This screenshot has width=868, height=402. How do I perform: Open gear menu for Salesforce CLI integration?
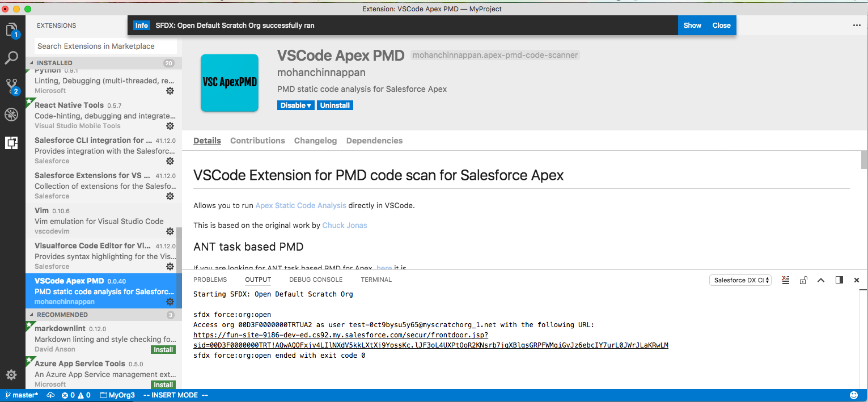point(170,161)
